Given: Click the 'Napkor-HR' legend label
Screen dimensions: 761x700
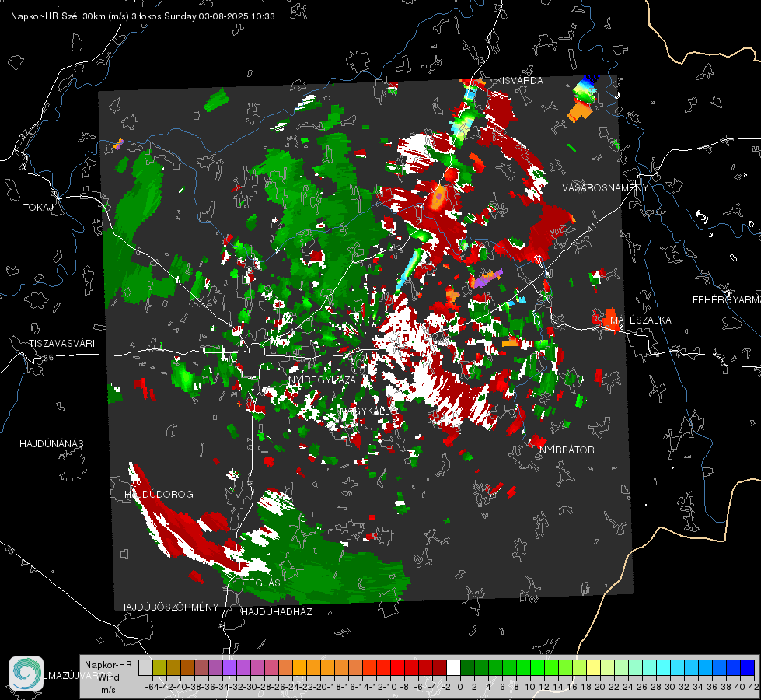Looking at the screenshot, I should point(108,665).
